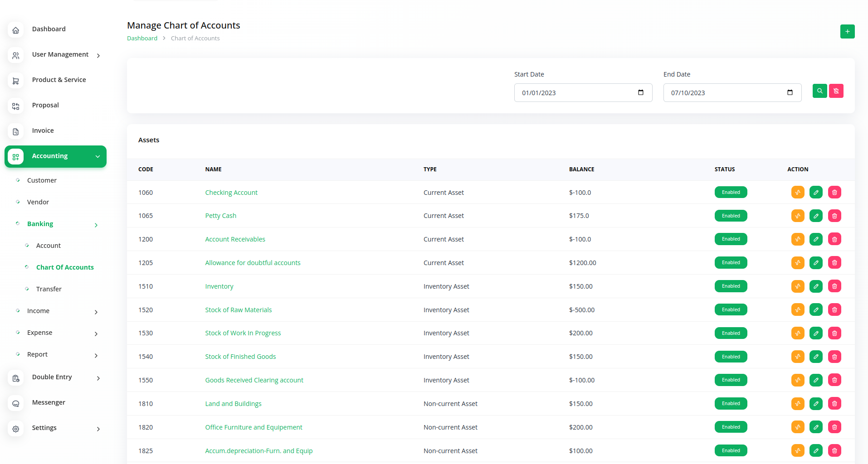Viewport: 868px width, 464px height.
Task: Delete the Stock of Raw Materials account
Action: (834, 310)
